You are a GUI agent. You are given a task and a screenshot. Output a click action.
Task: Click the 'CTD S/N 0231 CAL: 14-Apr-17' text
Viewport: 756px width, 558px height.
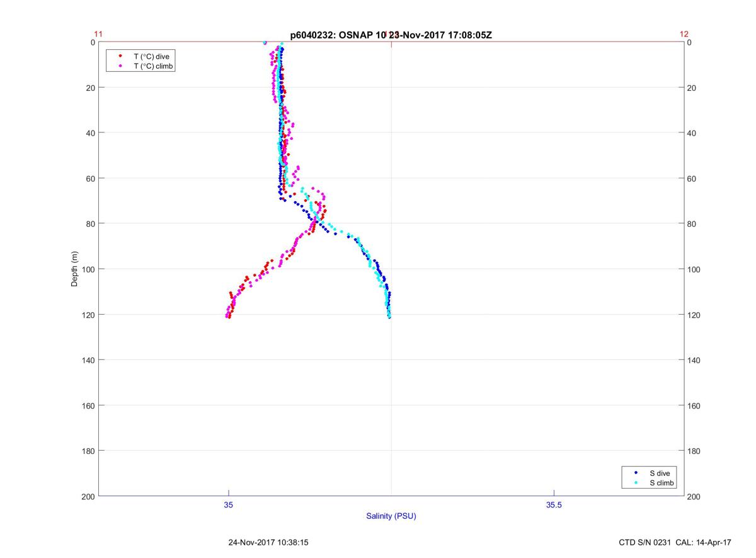pos(675,542)
